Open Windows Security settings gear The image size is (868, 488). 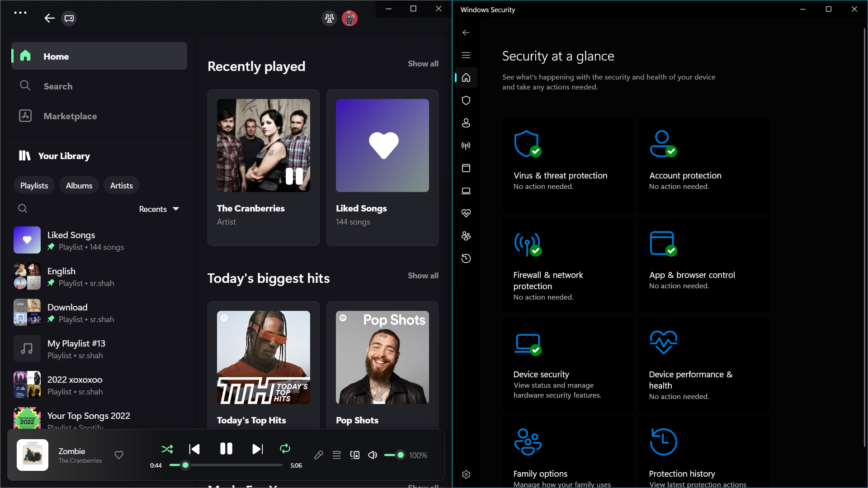coord(466,474)
